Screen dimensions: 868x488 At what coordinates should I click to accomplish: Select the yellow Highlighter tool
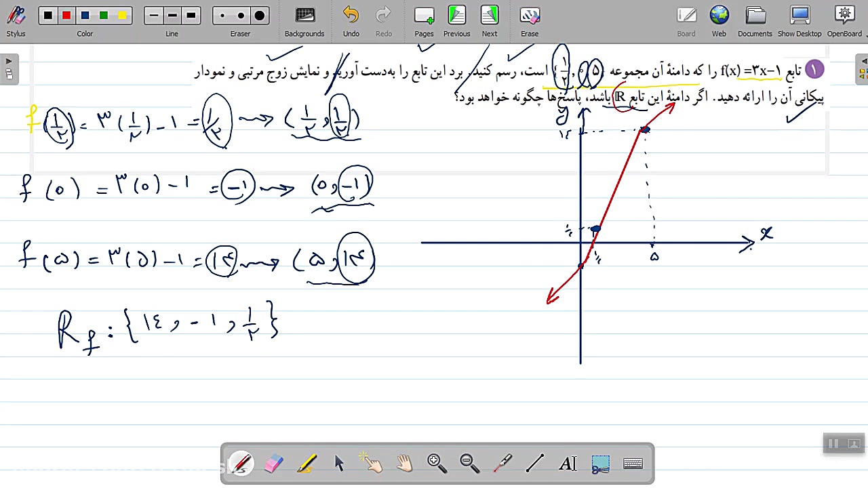[x=307, y=464]
